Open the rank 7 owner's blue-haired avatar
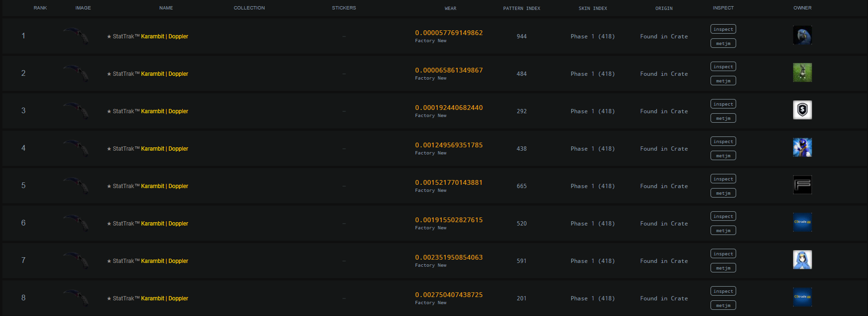This screenshot has height=316, width=868. pyautogui.click(x=802, y=260)
